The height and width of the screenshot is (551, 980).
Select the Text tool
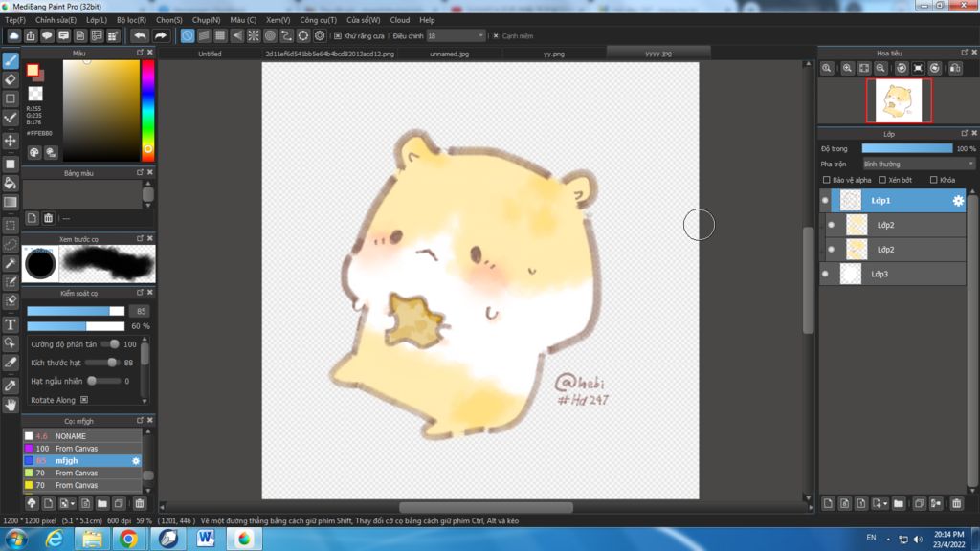11,324
